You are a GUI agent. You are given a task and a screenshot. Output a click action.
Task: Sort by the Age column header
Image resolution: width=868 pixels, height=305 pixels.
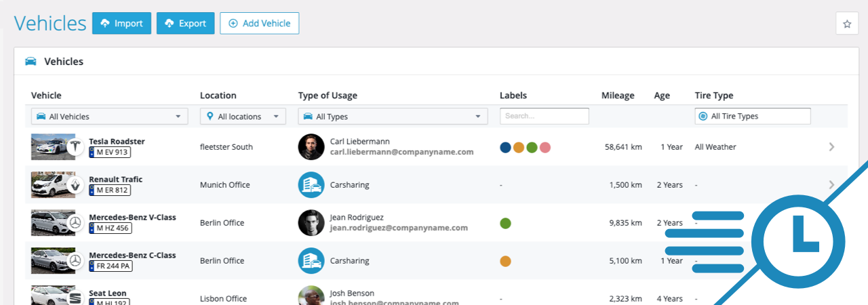point(662,96)
